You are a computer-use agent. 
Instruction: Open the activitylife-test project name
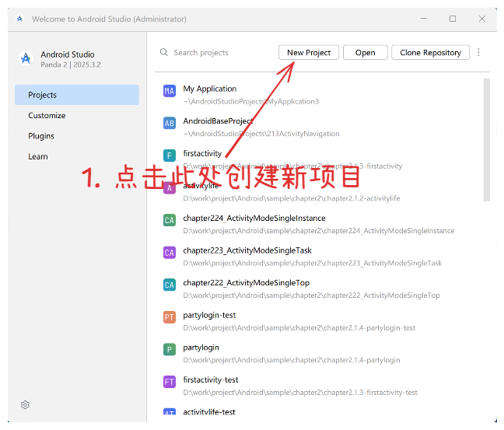[209, 412]
